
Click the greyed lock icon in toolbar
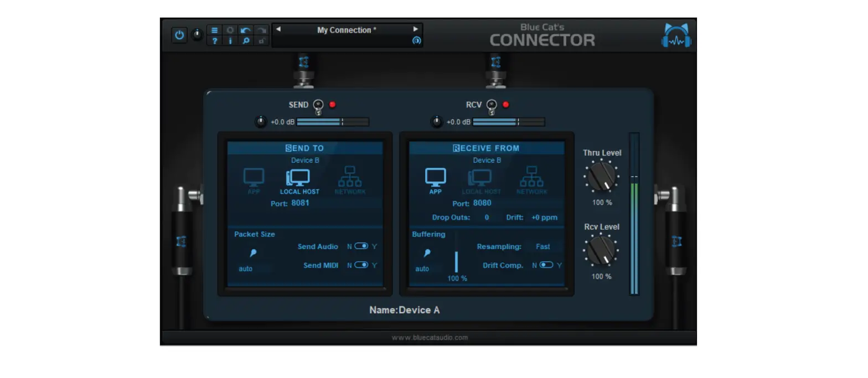click(x=261, y=40)
